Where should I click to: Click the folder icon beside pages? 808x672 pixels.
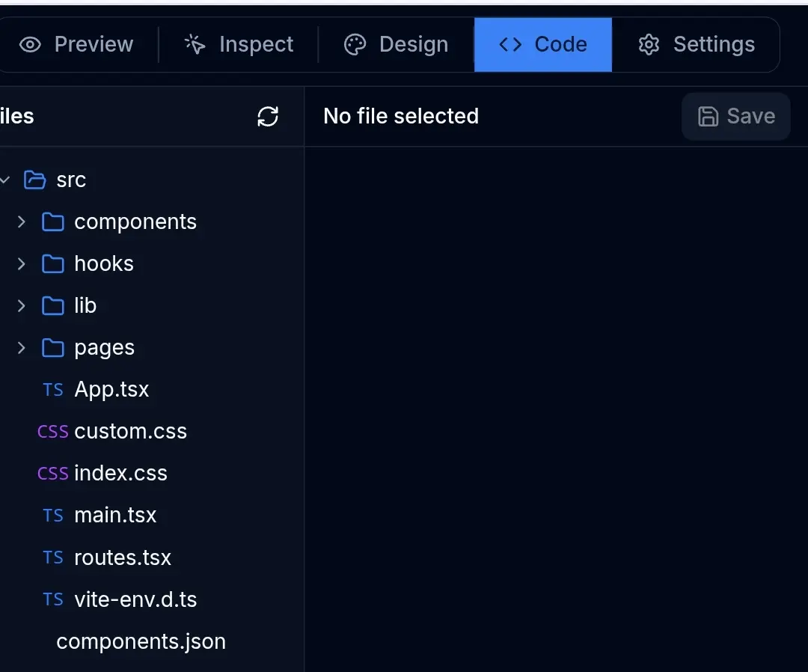52,347
